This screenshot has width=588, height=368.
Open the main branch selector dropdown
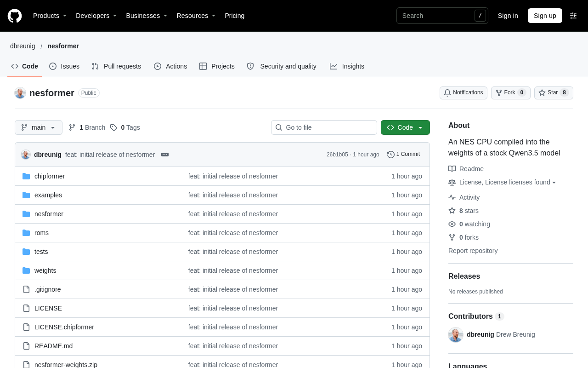point(39,127)
